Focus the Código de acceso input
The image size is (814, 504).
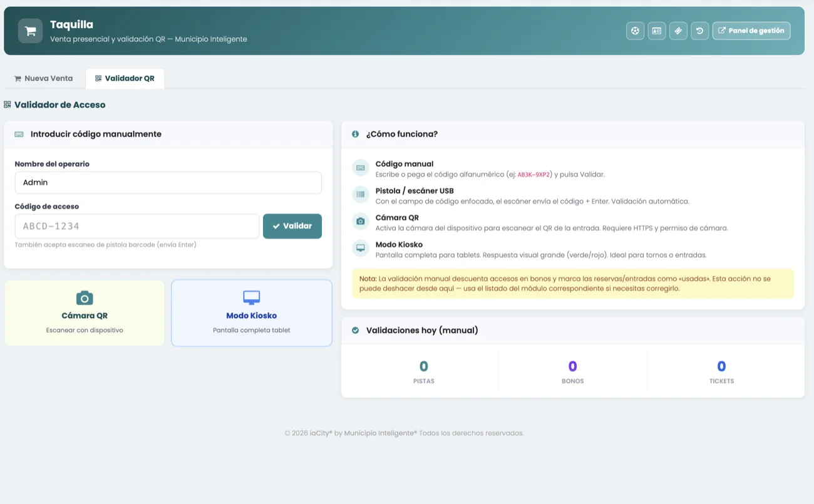(x=137, y=226)
